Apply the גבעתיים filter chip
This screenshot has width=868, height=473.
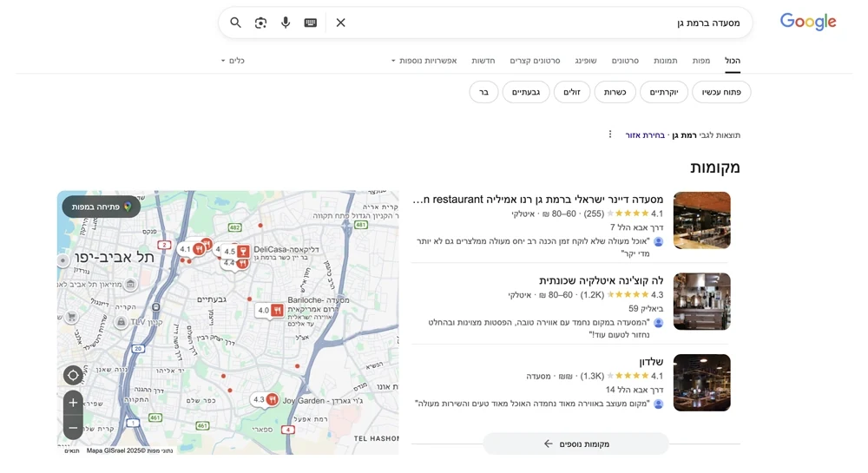tap(526, 92)
